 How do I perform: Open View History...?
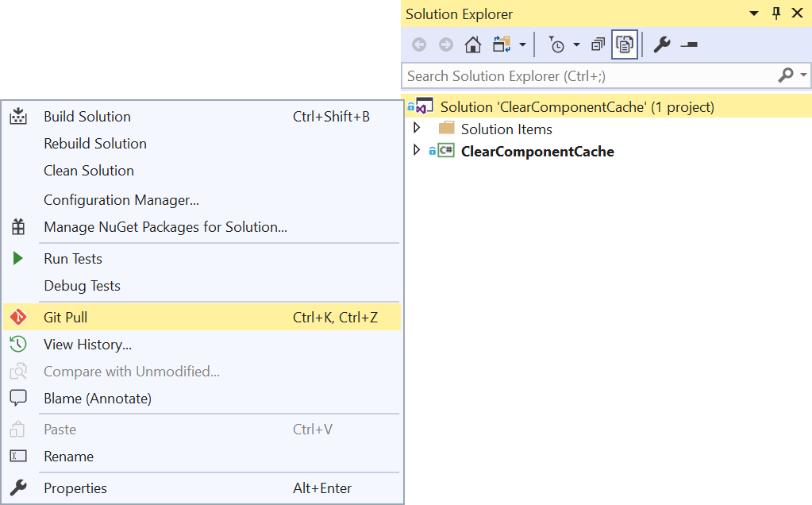[202, 345]
